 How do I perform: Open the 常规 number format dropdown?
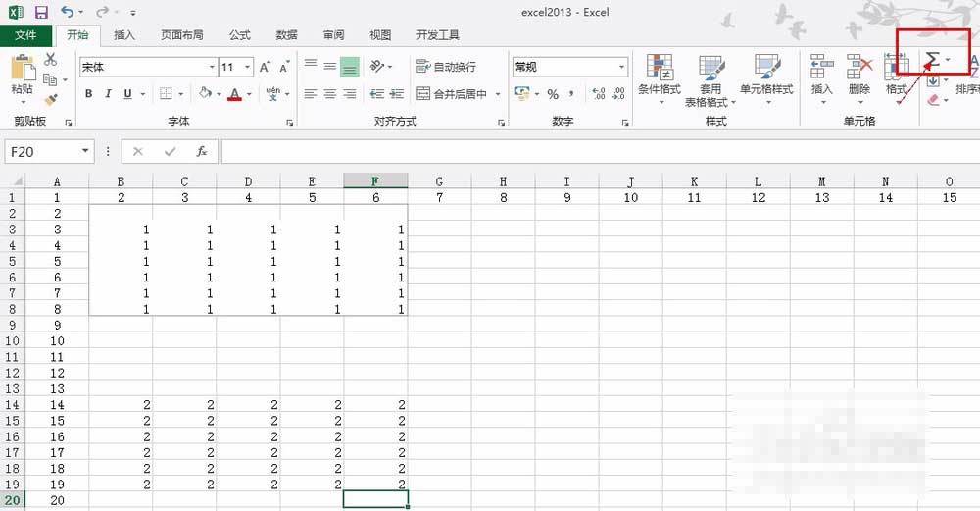coord(622,67)
